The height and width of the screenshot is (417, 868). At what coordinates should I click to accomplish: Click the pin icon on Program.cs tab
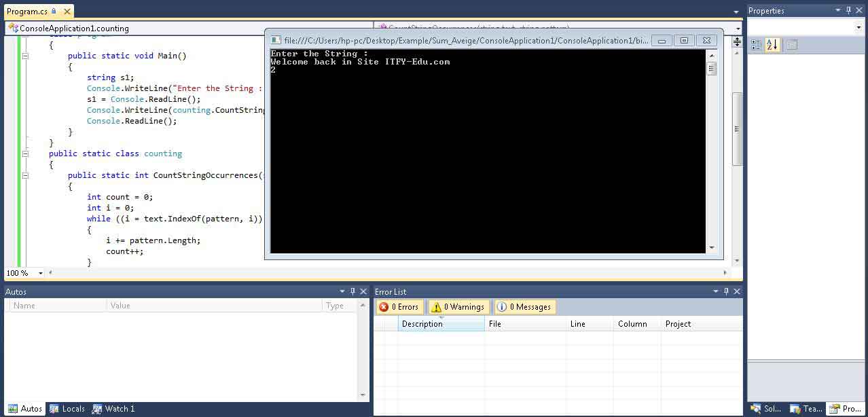click(x=54, y=12)
